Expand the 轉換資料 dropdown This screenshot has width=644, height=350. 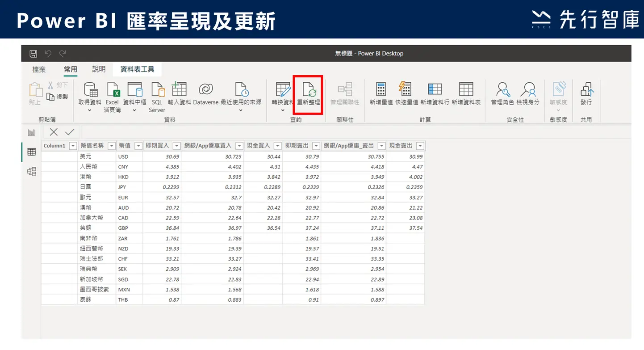pos(283,110)
